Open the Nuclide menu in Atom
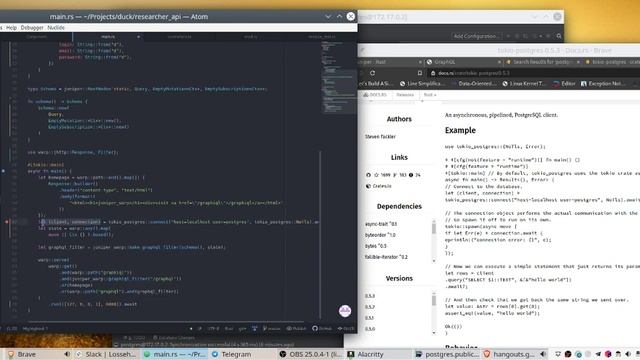The height and width of the screenshot is (360, 640). (56, 28)
